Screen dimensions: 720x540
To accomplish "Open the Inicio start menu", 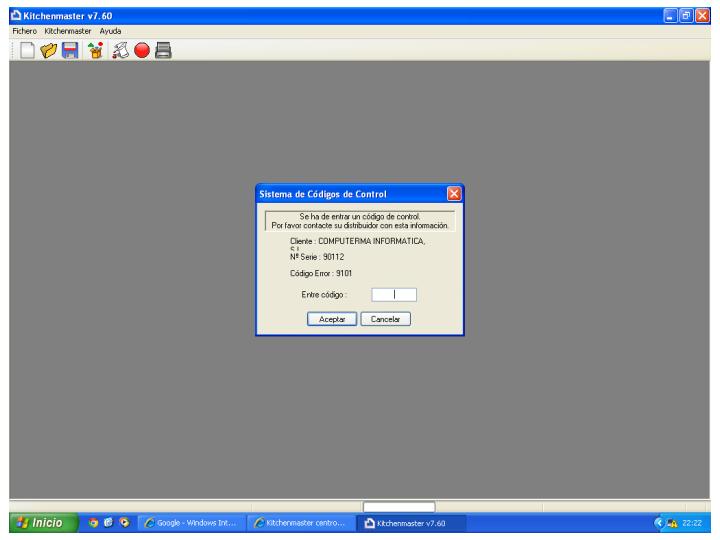I will (x=44, y=523).
